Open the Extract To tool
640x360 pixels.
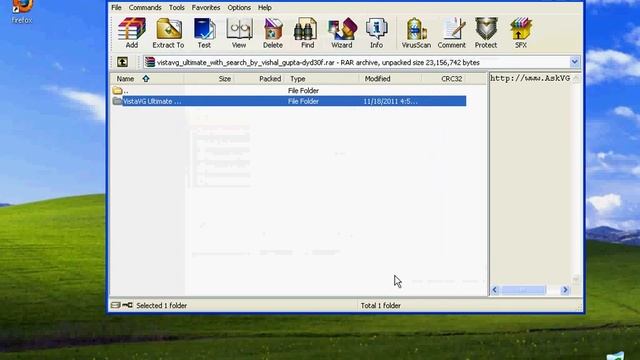point(168,33)
